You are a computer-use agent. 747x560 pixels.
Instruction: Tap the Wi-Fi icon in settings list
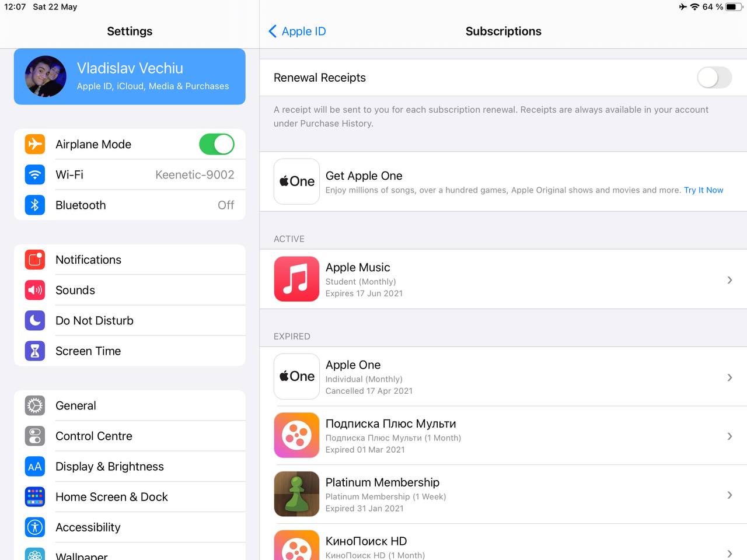(x=35, y=174)
